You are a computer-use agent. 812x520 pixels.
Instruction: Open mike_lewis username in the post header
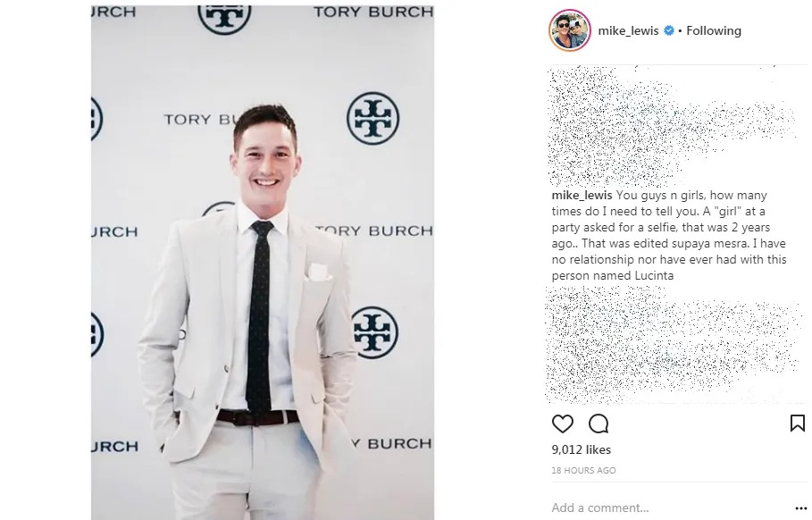tap(628, 30)
